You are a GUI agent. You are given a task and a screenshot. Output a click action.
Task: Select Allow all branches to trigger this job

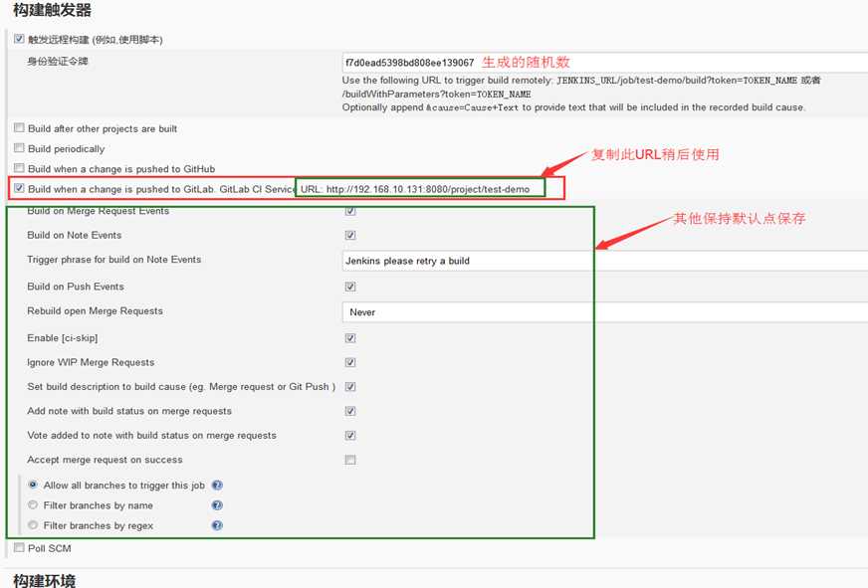click(33, 485)
